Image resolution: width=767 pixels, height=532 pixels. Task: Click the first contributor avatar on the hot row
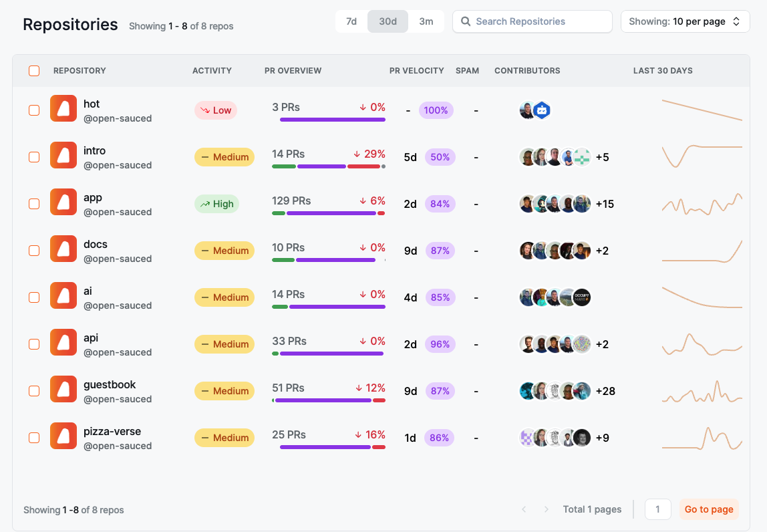pyautogui.click(x=526, y=110)
